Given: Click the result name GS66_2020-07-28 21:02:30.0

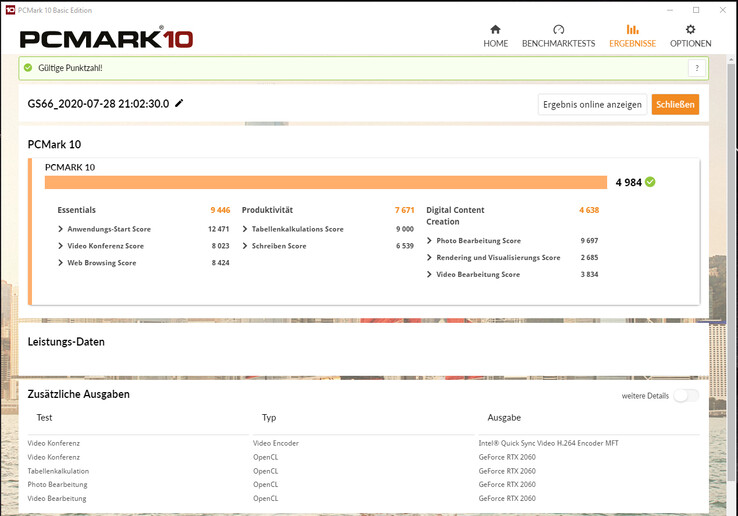Looking at the screenshot, I should [x=98, y=104].
